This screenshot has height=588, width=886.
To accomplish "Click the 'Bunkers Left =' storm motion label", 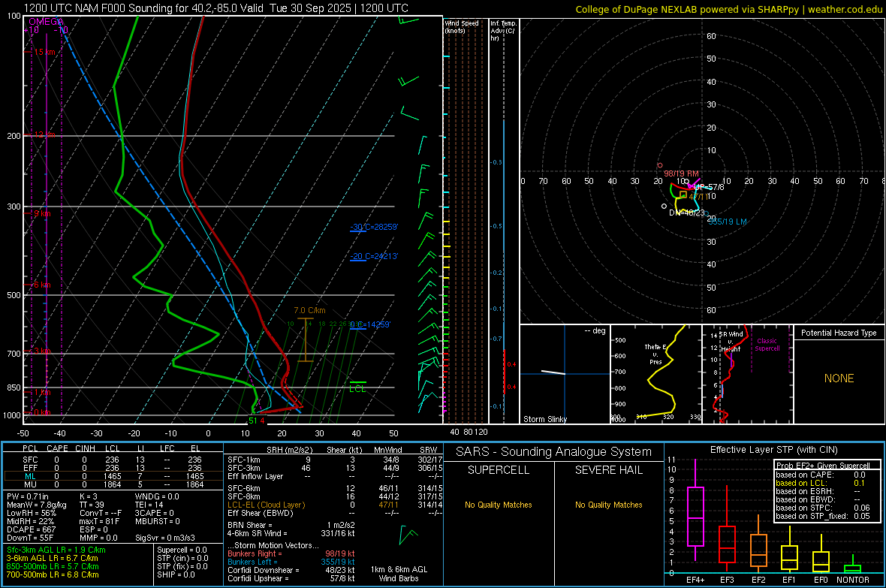I will (252, 562).
